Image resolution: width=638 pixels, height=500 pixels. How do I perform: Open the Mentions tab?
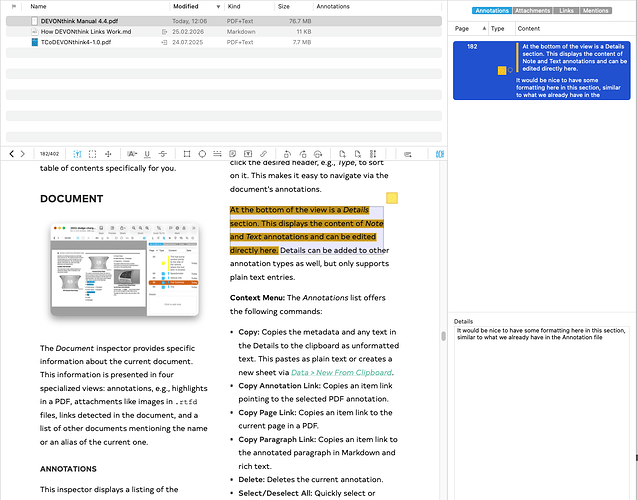pyautogui.click(x=596, y=11)
